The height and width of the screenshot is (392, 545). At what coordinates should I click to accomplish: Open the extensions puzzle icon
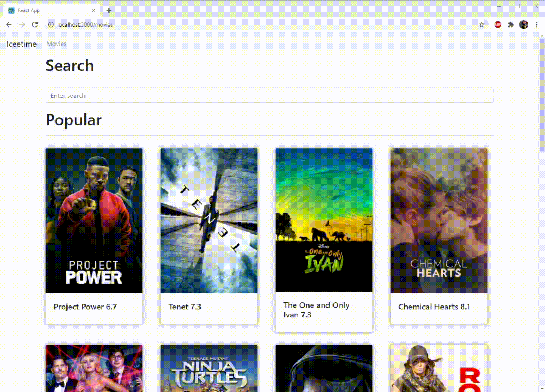(x=511, y=24)
